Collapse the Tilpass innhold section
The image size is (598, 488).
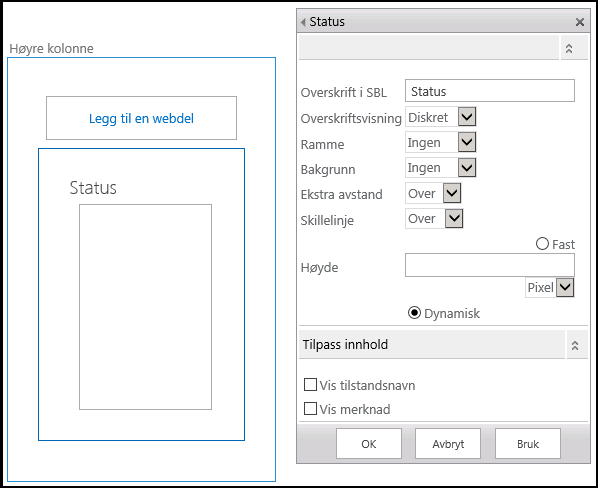point(575,345)
